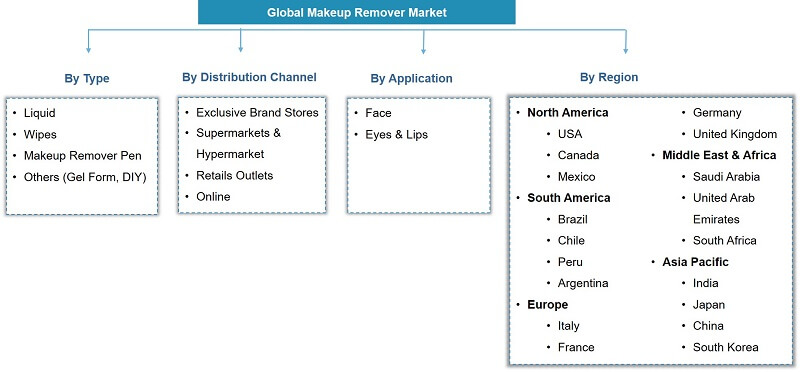Click South Africa in the region list
Screen dimensions: 800x372
coord(724,240)
